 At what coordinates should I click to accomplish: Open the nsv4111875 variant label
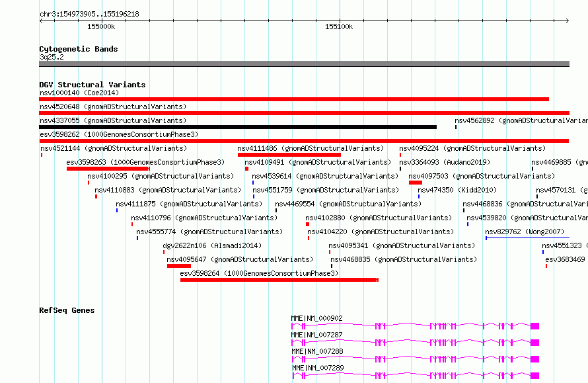tap(189, 204)
